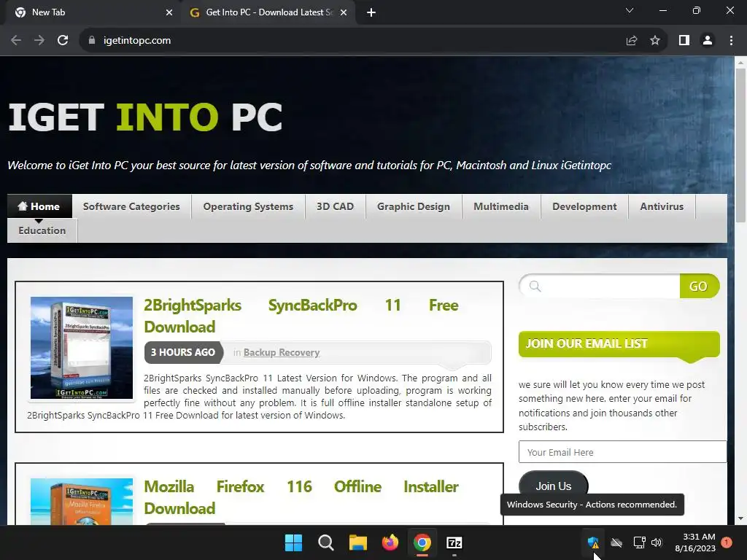
Task: Open Windows taskbar search
Action: [x=326, y=542]
